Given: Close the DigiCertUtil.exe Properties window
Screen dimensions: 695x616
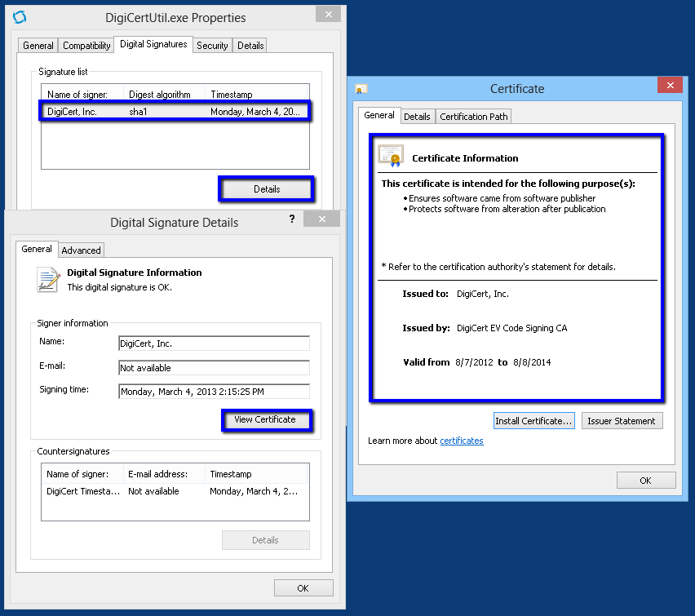Looking at the screenshot, I should (x=329, y=14).
